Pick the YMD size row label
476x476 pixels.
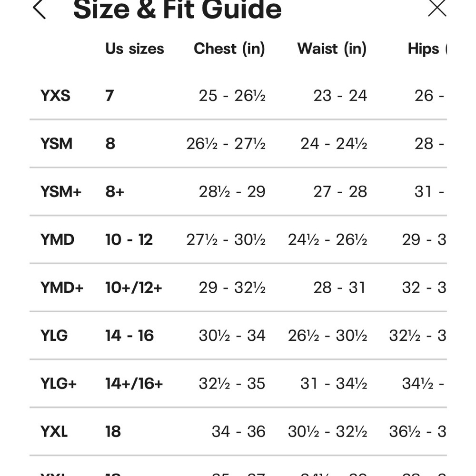pyautogui.click(x=57, y=239)
